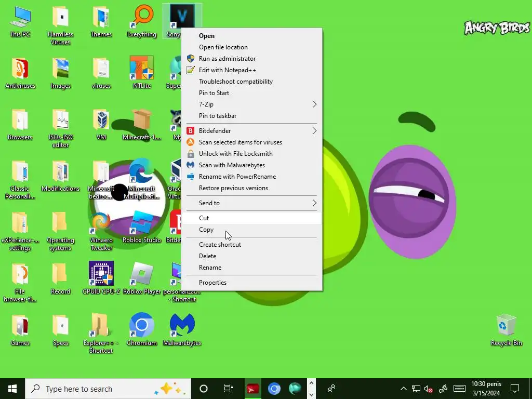Select the Browsers folder
The width and height of the screenshot is (532, 399).
(x=20, y=124)
